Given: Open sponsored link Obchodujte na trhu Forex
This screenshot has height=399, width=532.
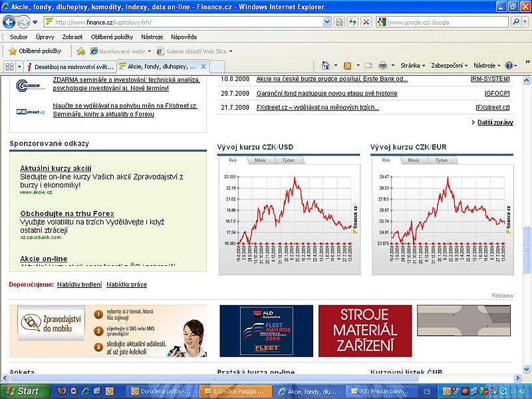Looking at the screenshot, I should pyautogui.click(x=67, y=213).
